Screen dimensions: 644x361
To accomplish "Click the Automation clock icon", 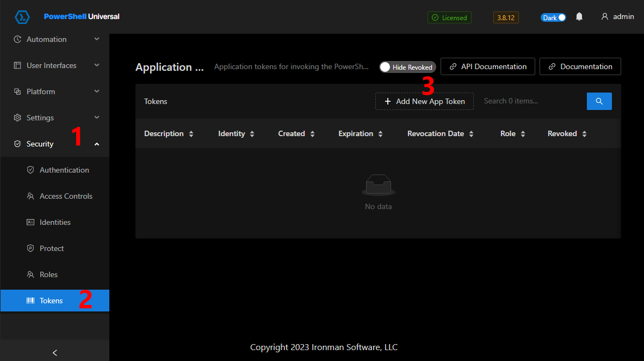I will (x=17, y=39).
